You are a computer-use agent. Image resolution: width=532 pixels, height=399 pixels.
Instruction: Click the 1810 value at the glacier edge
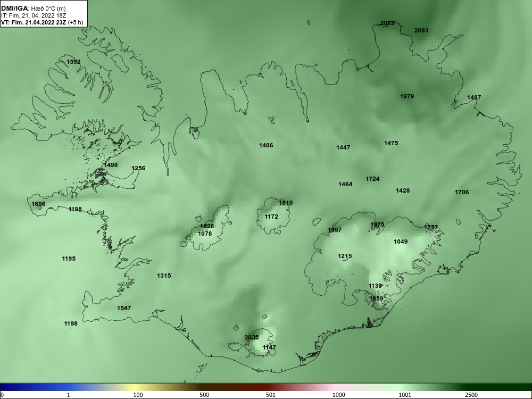point(286,203)
